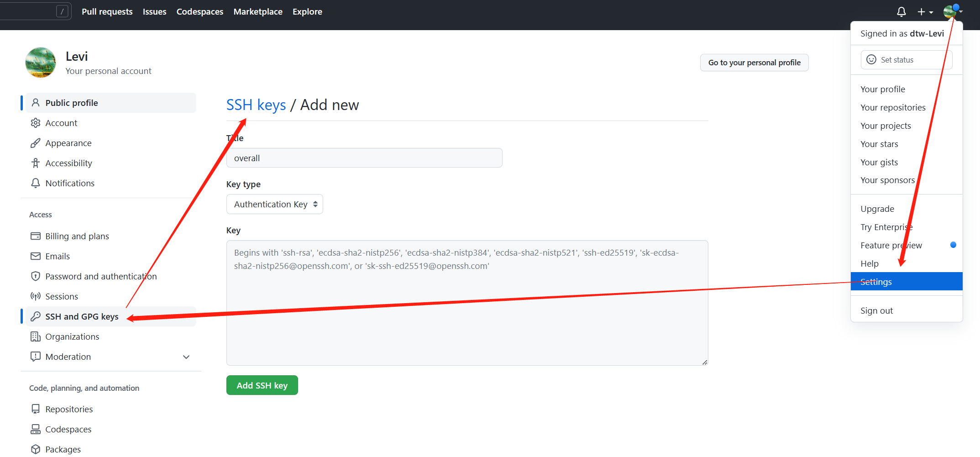Click the smiley icon in Set status

[871, 60]
